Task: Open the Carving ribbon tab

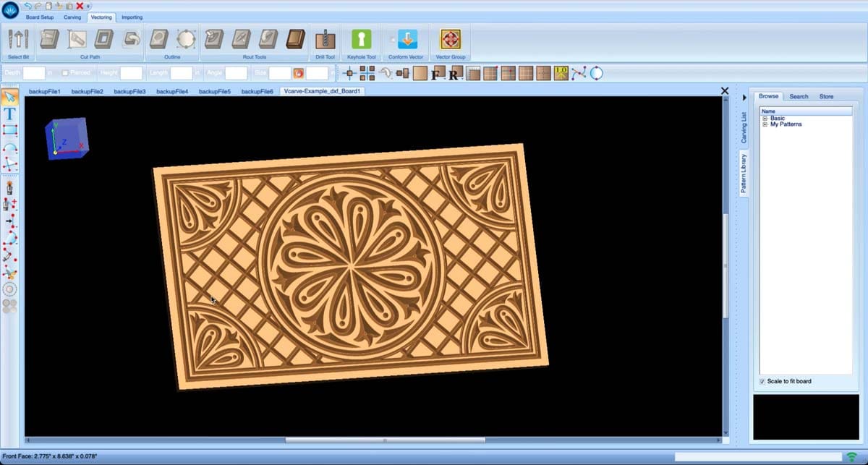Action: click(72, 17)
